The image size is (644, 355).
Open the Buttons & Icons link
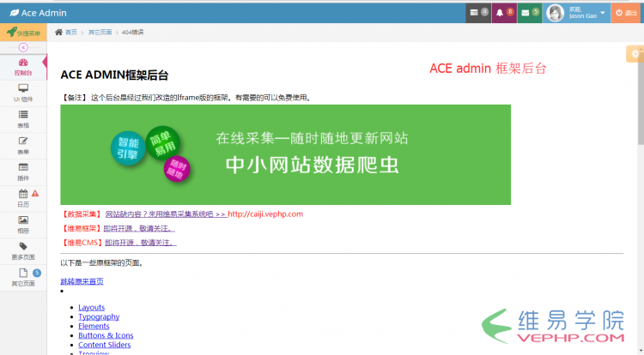(x=106, y=335)
